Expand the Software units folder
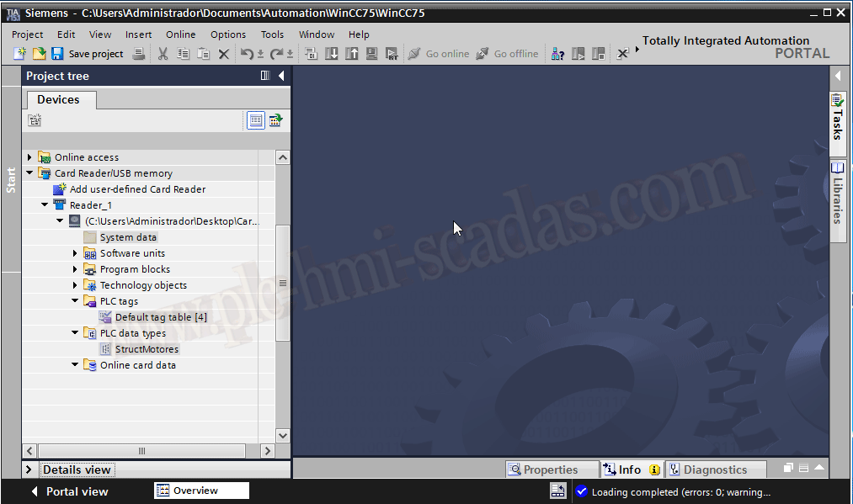Image resolution: width=853 pixels, height=504 pixels. (75, 253)
